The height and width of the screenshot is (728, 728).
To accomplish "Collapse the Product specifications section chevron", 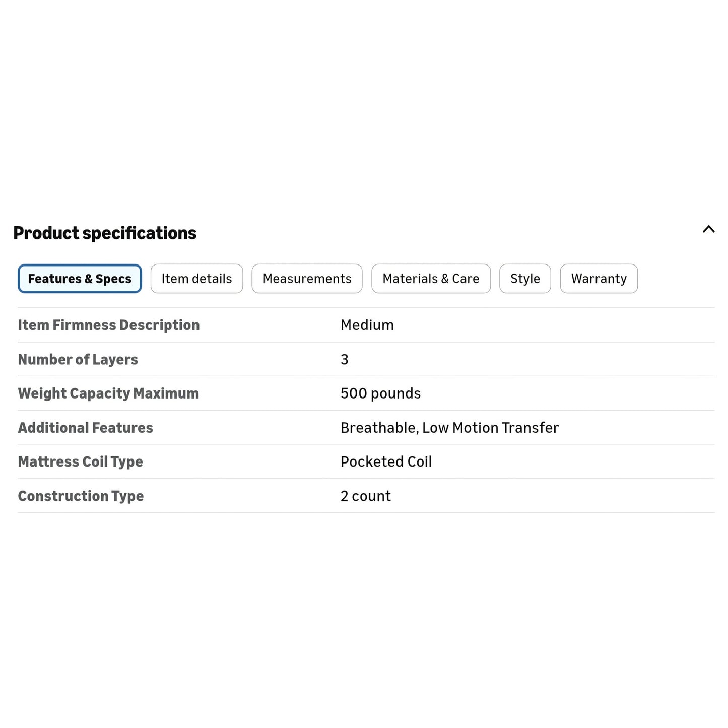I will coord(708,229).
